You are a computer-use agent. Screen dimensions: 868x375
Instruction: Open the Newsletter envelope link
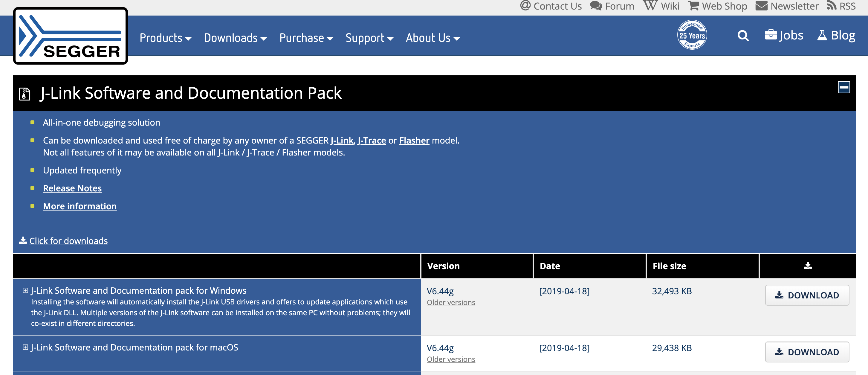[787, 6]
